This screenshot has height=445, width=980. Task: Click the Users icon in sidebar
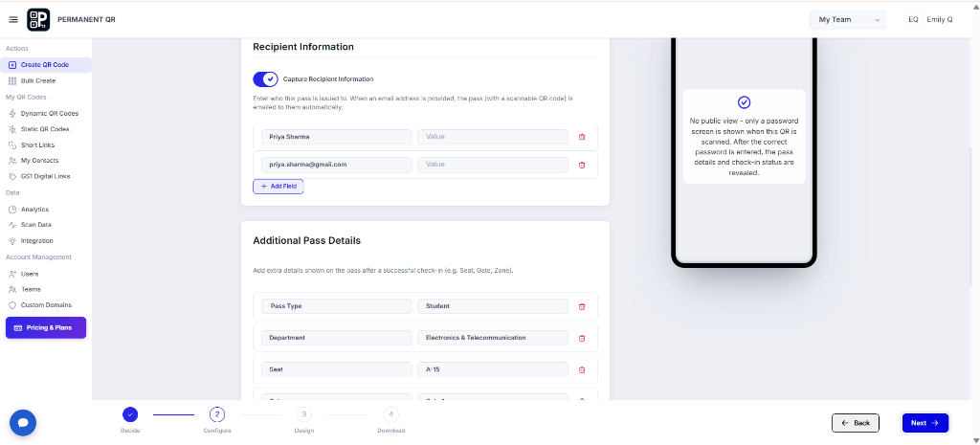pos(12,274)
